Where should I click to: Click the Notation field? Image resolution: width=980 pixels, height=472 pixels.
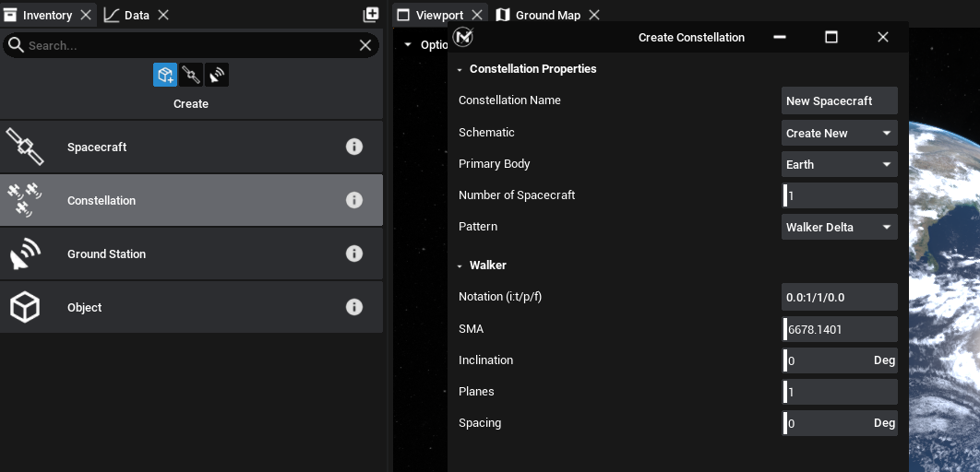(x=840, y=297)
